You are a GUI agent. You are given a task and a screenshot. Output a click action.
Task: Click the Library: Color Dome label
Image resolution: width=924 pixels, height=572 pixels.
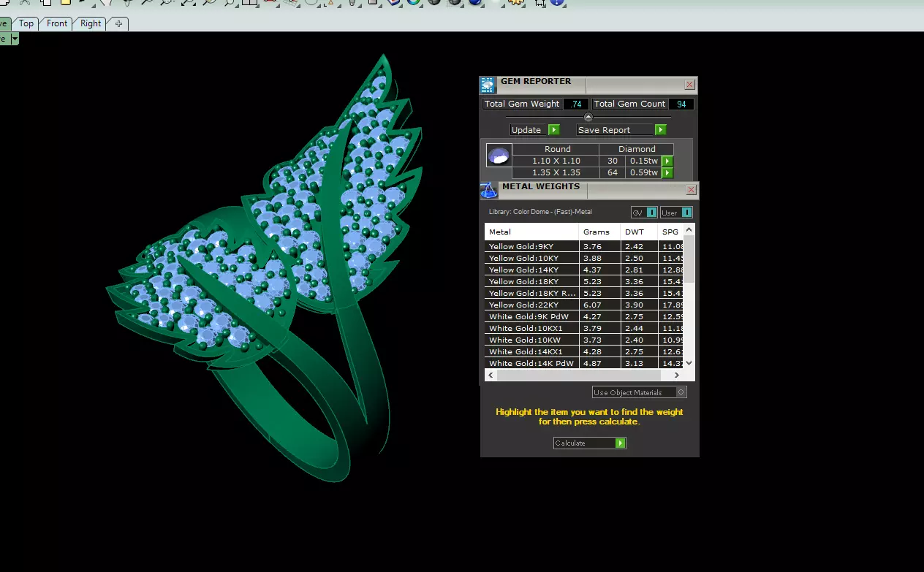pos(540,213)
